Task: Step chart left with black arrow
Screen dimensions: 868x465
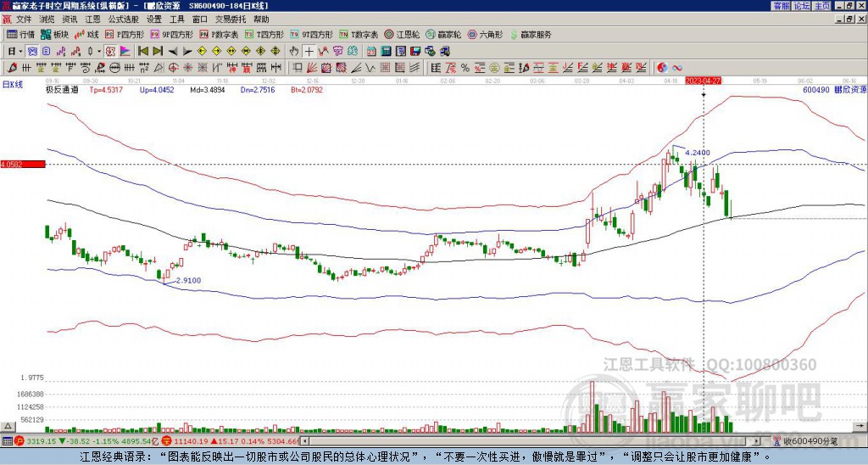Action: pyautogui.click(x=173, y=52)
